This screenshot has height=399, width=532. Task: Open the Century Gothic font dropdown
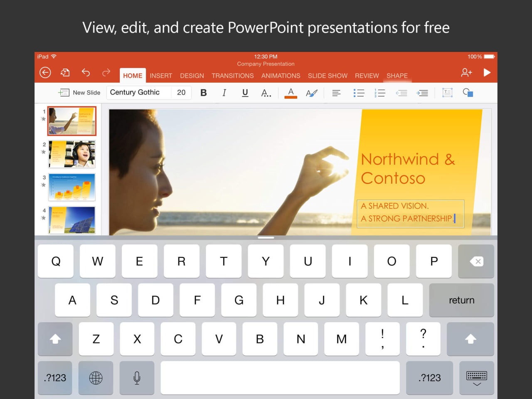139,93
